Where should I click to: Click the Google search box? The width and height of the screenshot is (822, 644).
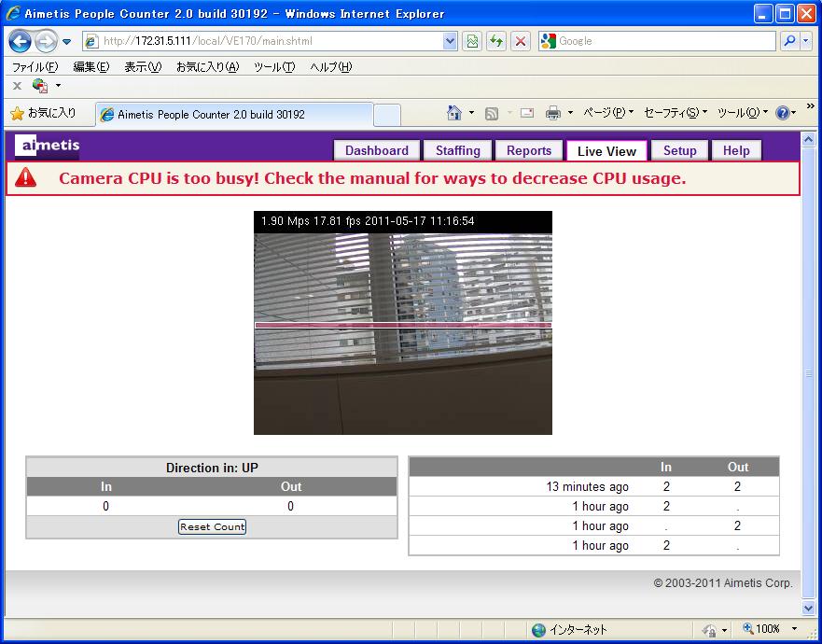tap(658, 41)
